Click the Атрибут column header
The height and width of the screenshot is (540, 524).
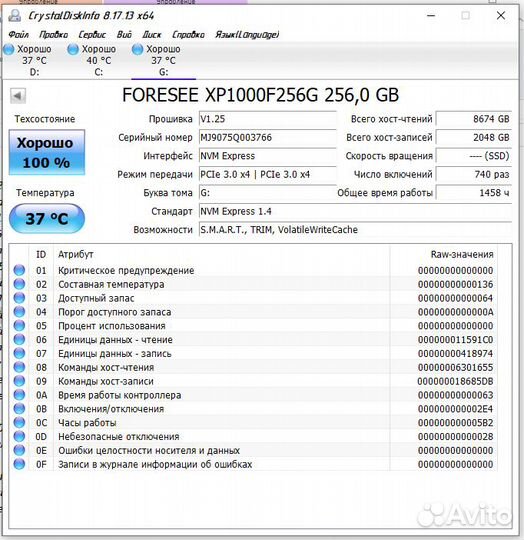pos(221,255)
